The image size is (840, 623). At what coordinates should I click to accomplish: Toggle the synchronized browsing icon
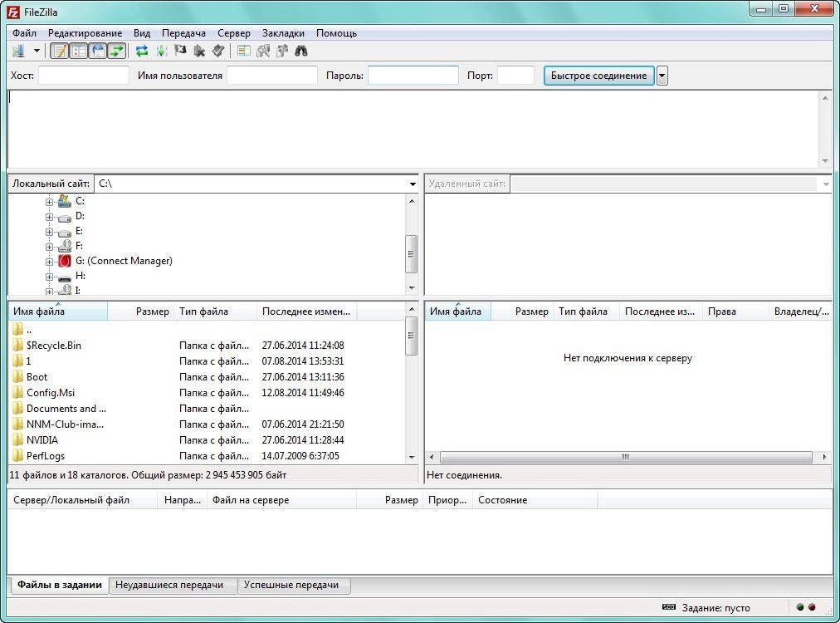click(x=281, y=51)
